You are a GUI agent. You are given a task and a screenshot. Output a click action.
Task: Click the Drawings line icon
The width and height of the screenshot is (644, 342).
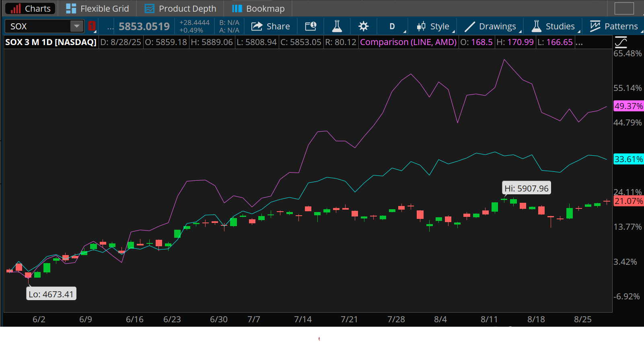(x=469, y=27)
